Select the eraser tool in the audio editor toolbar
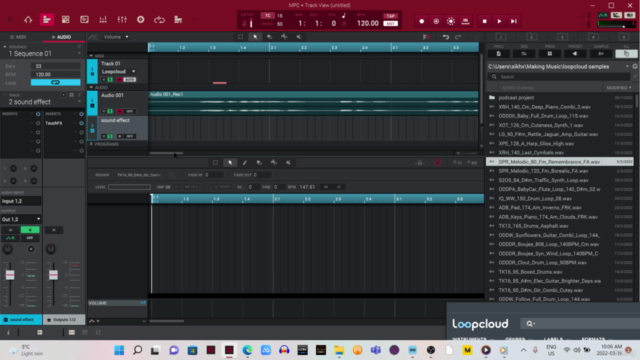Viewport: 640px width, 360px height. (259, 162)
